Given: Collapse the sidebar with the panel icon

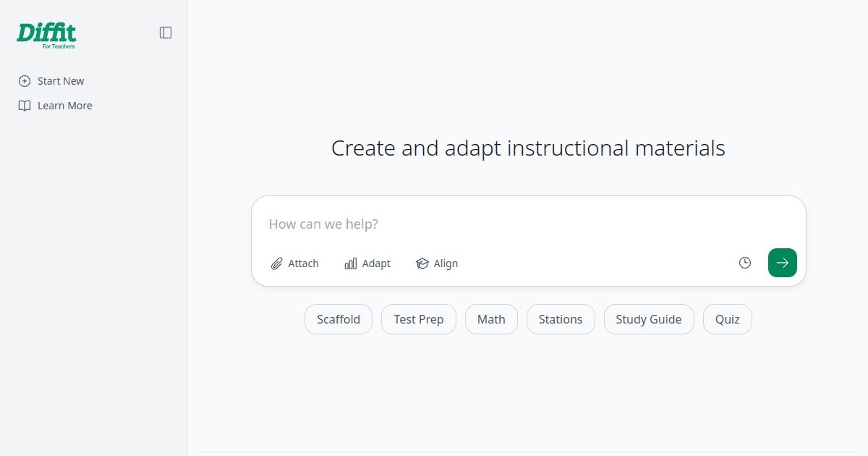Looking at the screenshot, I should pyautogui.click(x=166, y=33).
